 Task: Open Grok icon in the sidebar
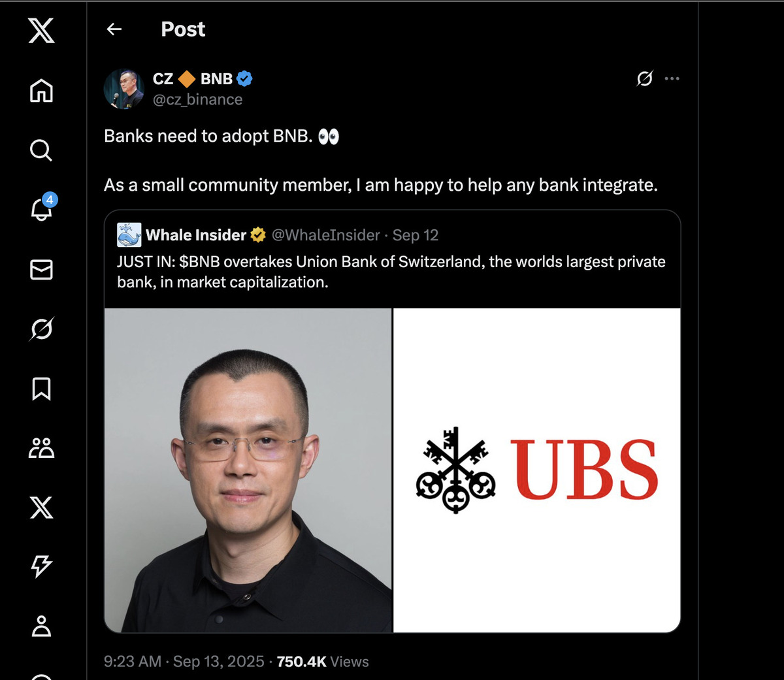coord(41,329)
